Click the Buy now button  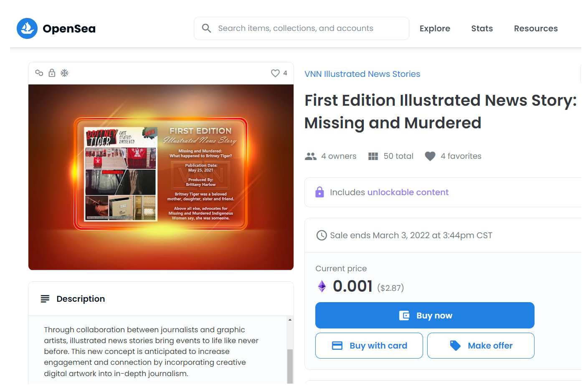click(x=425, y=316)
